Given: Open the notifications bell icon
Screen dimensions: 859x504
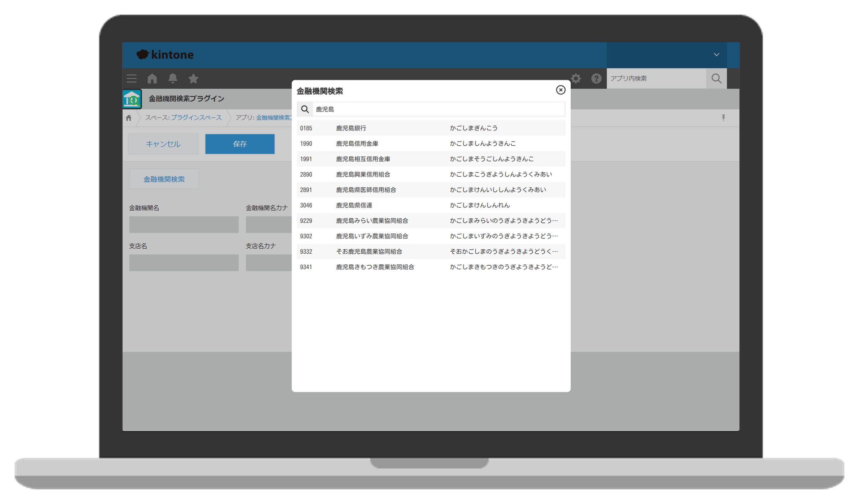Looking at the screenshot, I should click(x=173, y=79).
